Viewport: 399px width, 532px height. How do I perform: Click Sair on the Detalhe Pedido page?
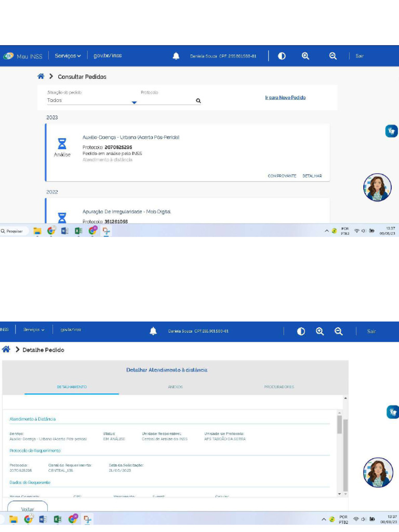pyautogui.click(x=371, y=331)
